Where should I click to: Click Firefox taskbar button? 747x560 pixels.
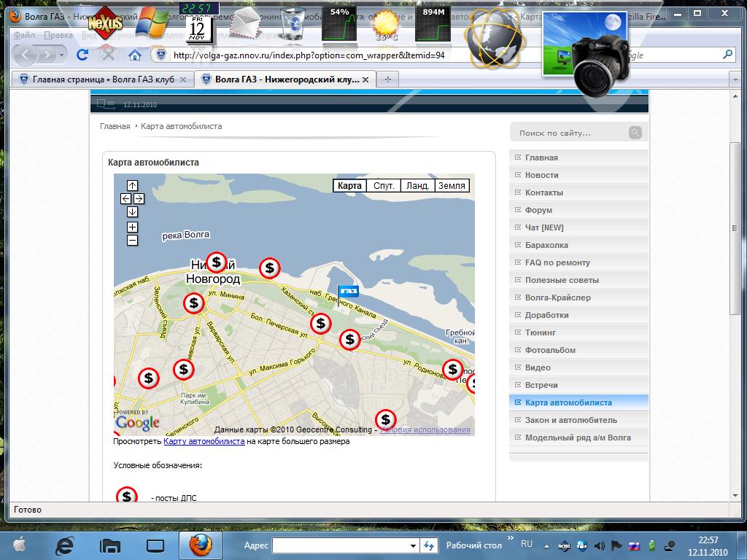201,545
